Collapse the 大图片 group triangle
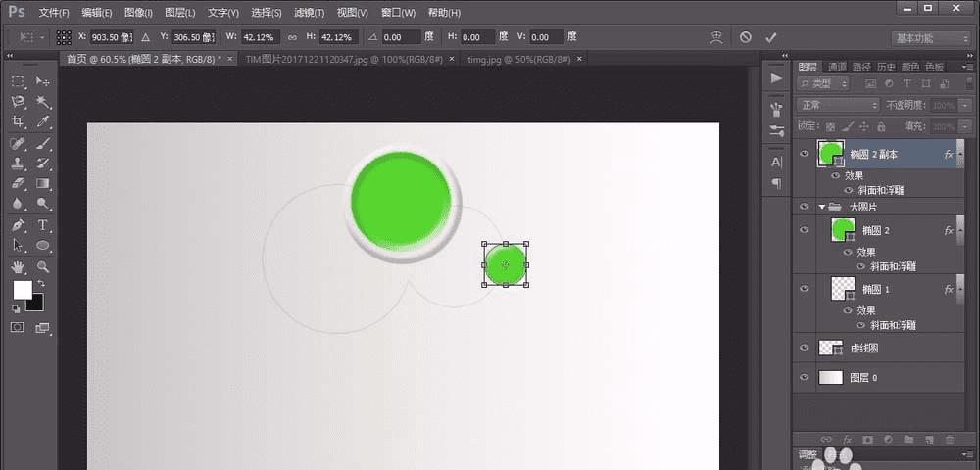The image size is (980, 470). tap(823, 206)
